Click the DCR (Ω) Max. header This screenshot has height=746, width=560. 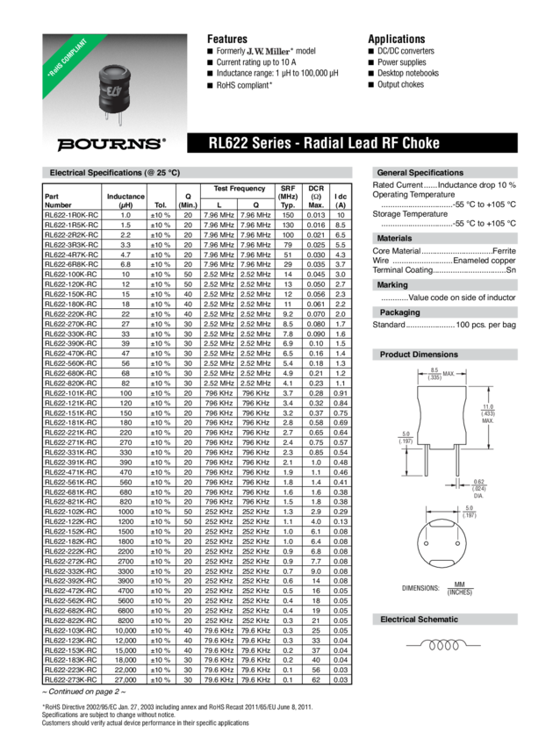point(316,197)
